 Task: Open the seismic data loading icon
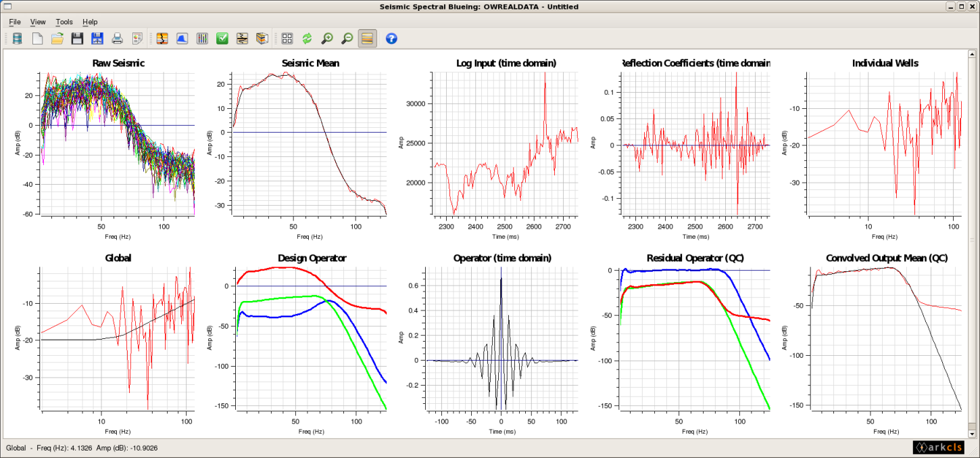coord(17,38)
